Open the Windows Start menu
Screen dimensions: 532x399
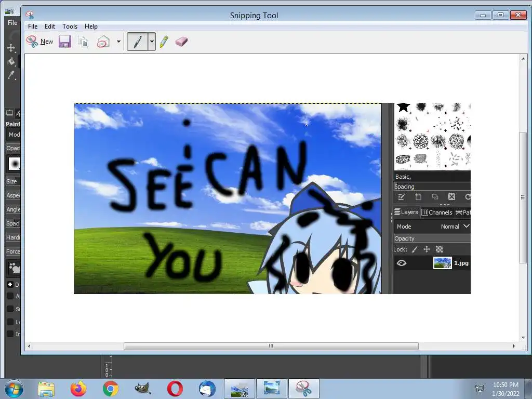click(14, 389)
